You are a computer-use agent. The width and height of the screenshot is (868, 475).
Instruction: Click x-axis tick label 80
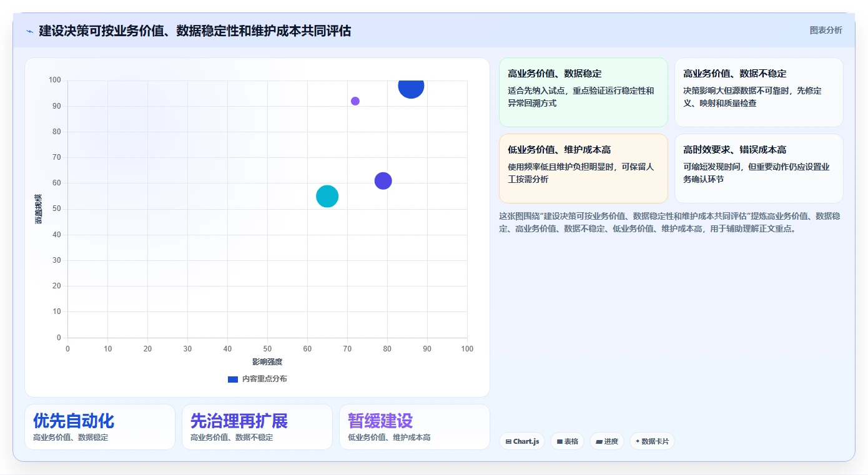[387, 349]
